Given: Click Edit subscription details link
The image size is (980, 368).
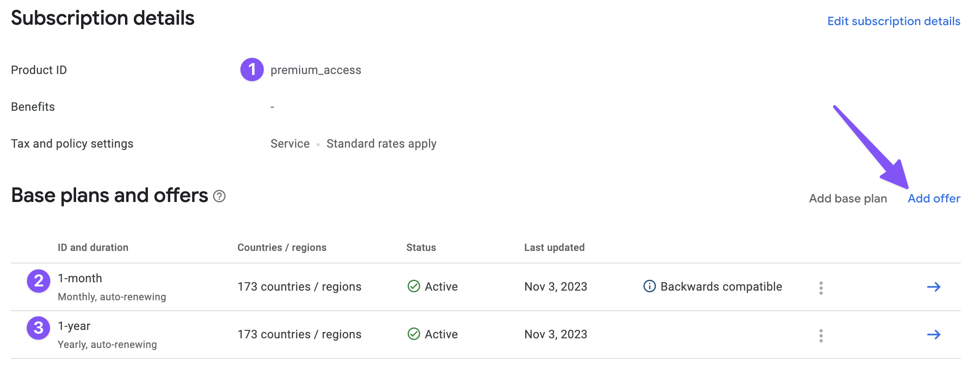Looking at the screenshot, I should click(x=893, y=21).
